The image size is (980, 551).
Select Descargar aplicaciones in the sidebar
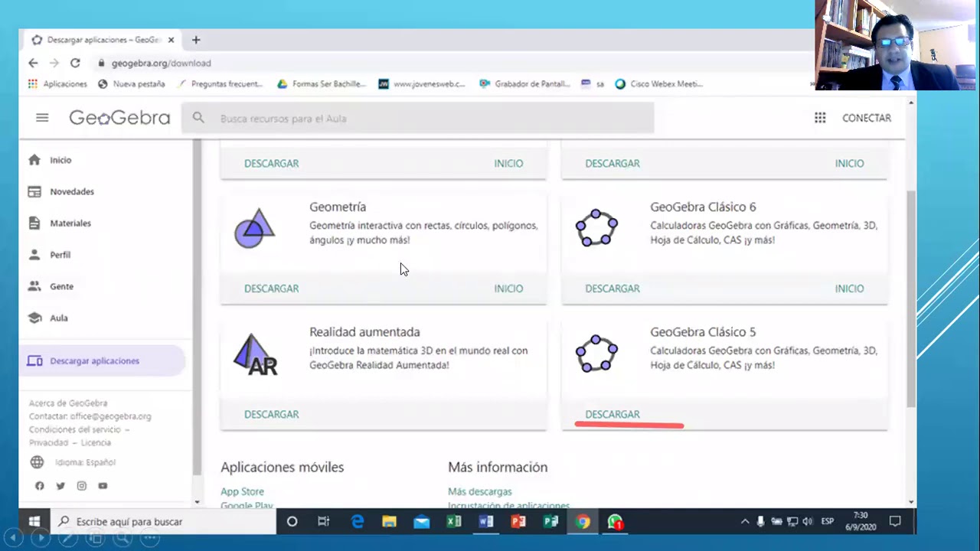103,360
